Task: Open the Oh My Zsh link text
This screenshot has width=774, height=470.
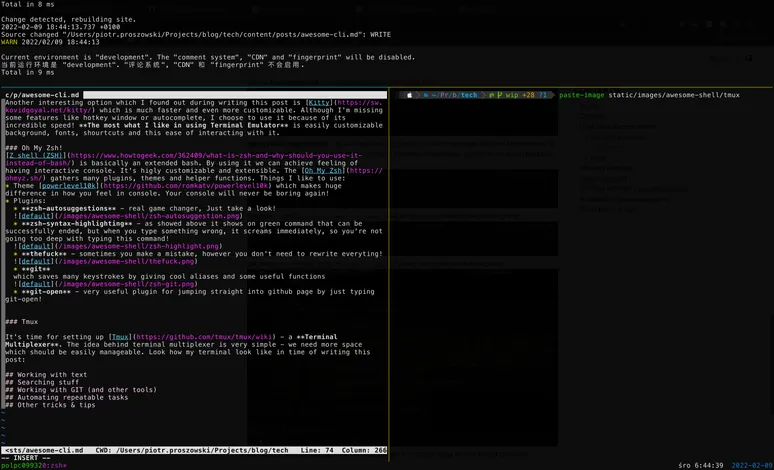Action: (x=323, y=171)
